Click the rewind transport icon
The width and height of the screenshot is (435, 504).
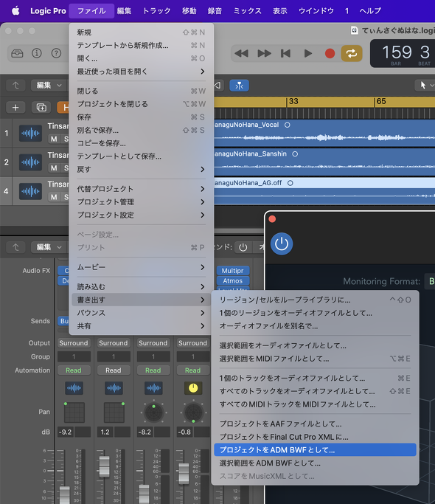click(241, 53)
